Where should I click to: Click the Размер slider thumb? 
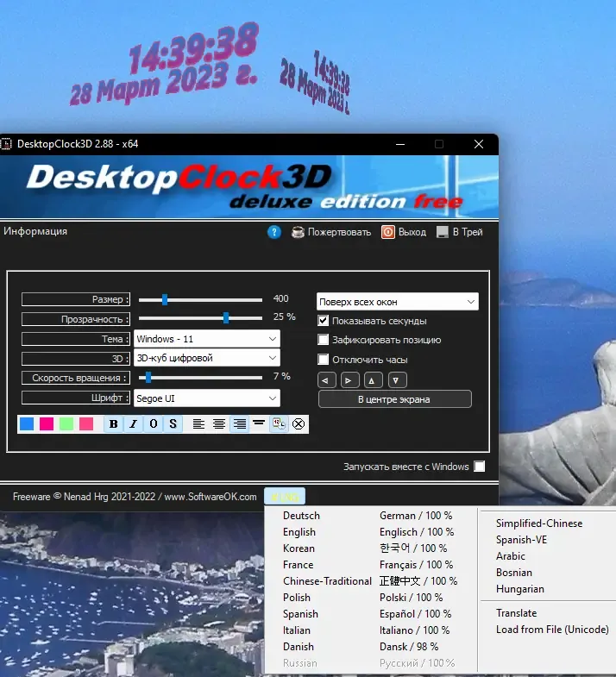click(x=165, y=299)
